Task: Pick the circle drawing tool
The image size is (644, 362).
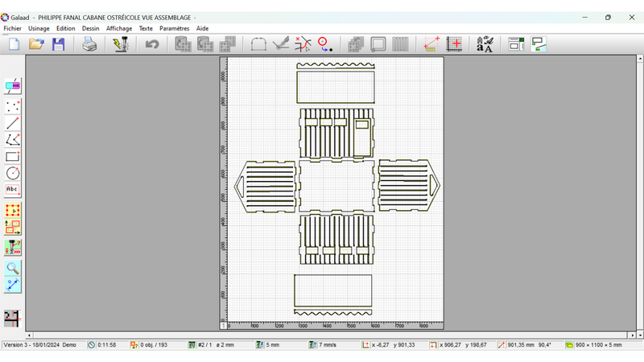Action: click(13, 173)
